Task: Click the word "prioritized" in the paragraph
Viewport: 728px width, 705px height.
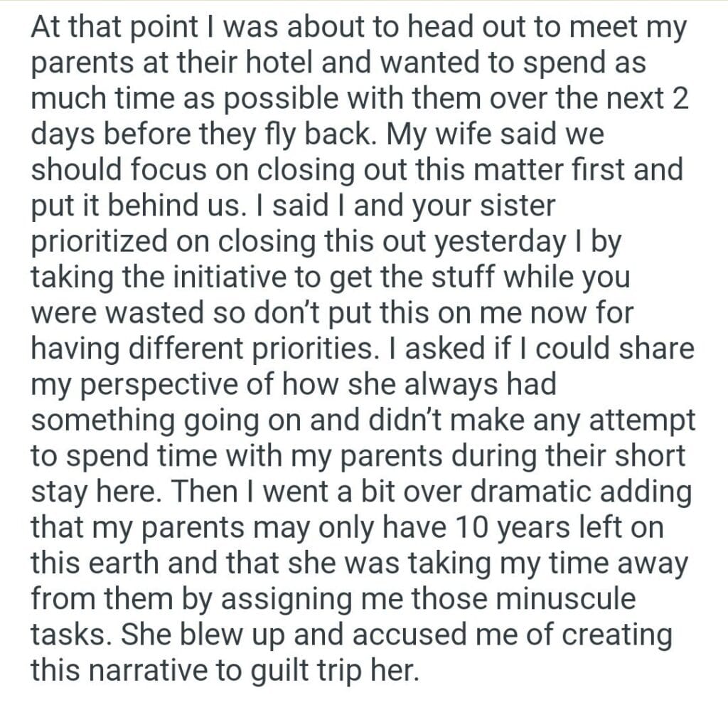Action: pos(108,242)
